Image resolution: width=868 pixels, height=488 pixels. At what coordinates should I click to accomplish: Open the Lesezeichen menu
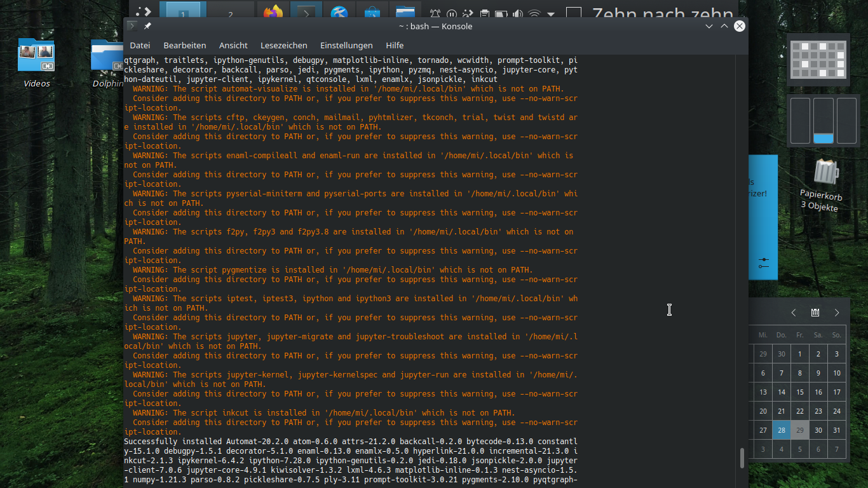pyautogui.click(x=283, y=45)
